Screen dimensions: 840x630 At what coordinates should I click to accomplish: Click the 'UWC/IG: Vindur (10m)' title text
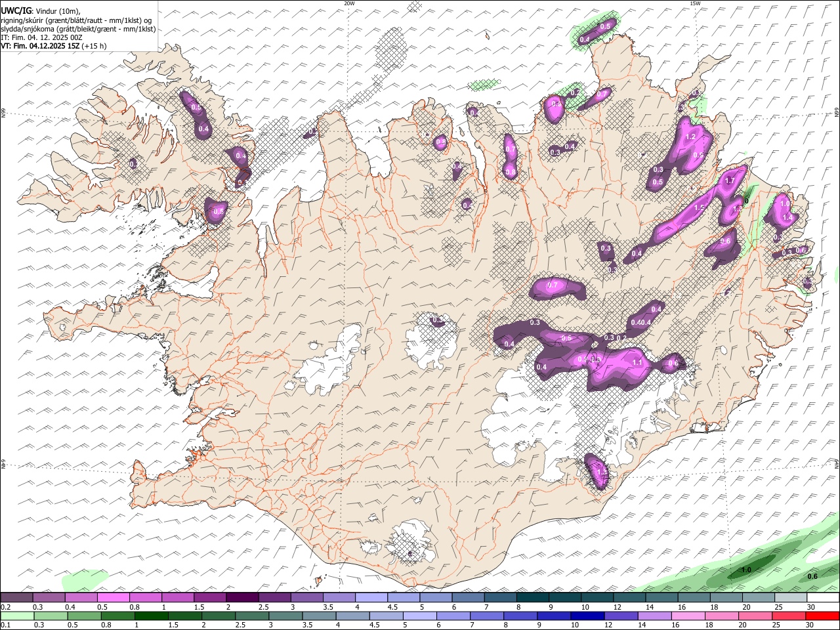[40, 11]
